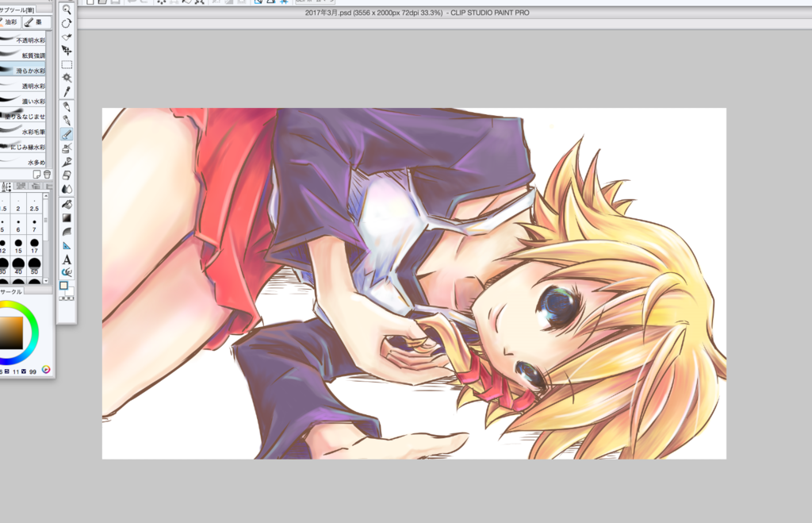
Task: Choose the highlighted 滑らか水彩 brush
Action: [x=23, y=70]
